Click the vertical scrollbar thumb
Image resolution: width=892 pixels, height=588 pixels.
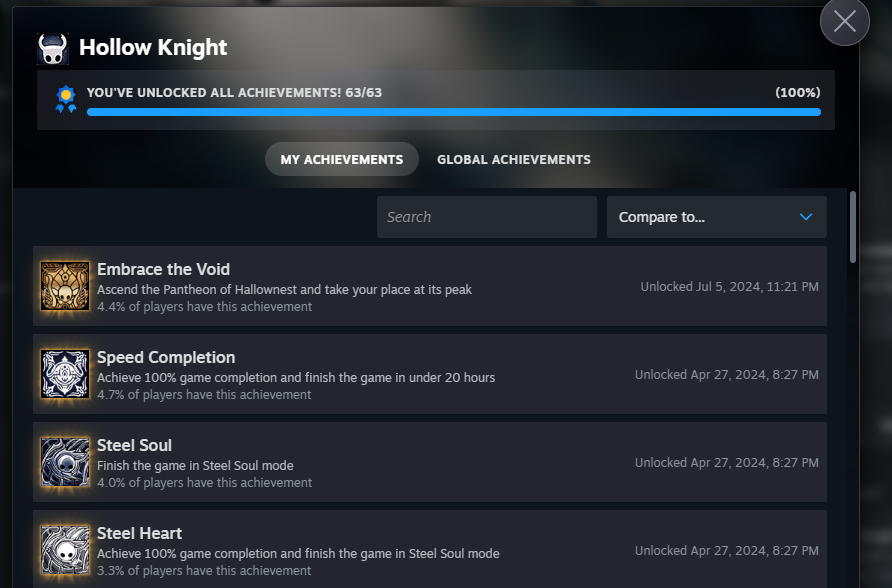[853, 227]
